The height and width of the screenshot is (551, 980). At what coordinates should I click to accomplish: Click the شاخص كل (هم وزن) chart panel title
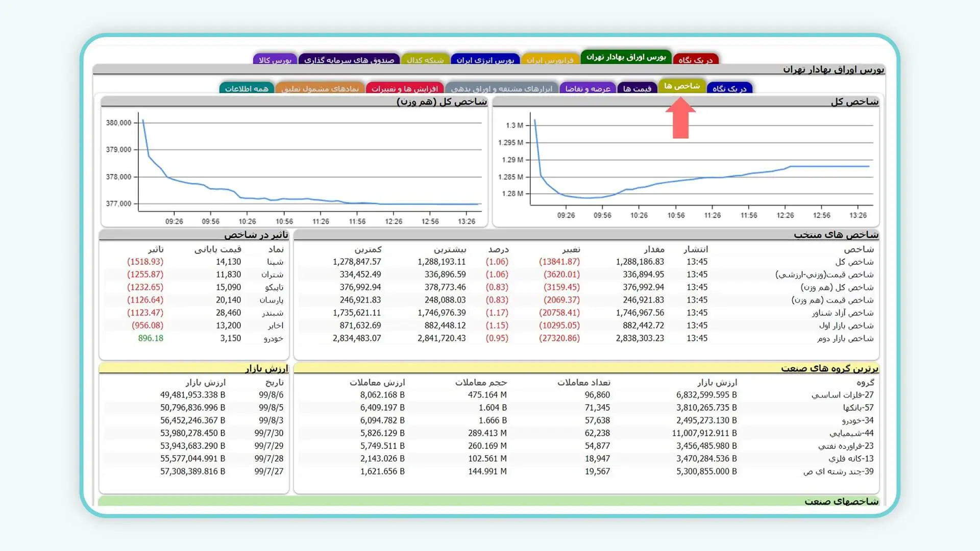442,102
